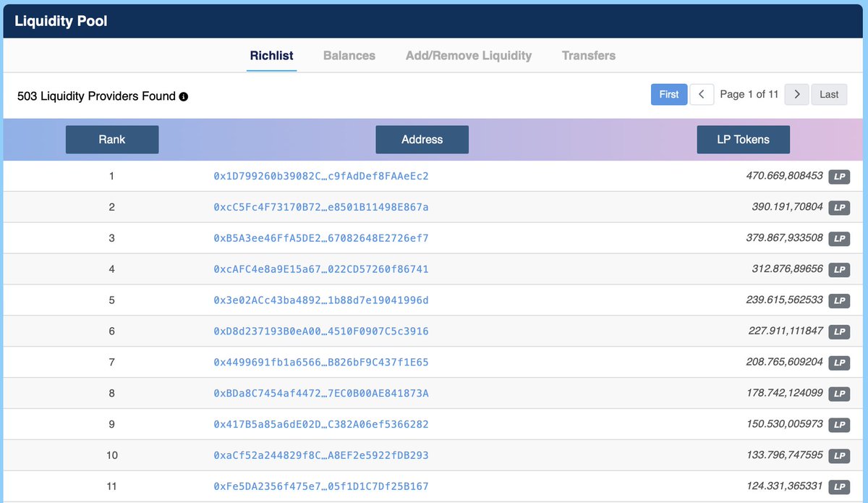Screen dimensions: 868x503
Task: Open address 0xcC5Fc4F73170B72…e8501B11498E867a
Action: [321, 207]
